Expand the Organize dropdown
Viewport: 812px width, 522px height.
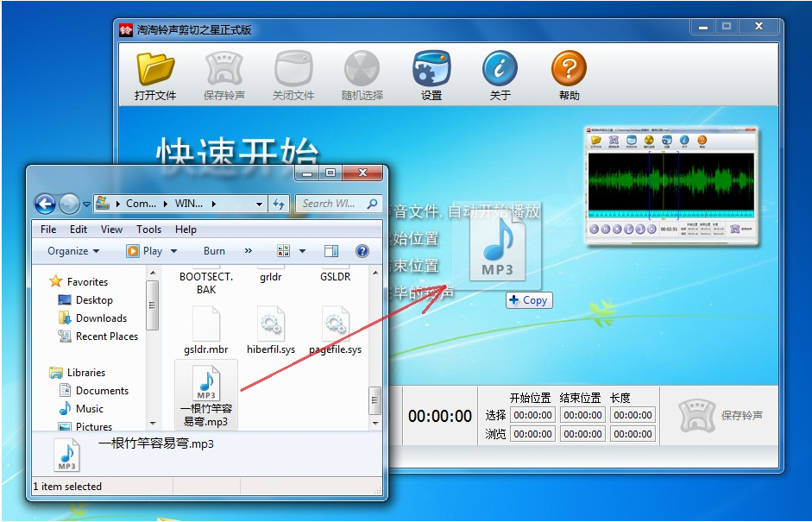73,251
